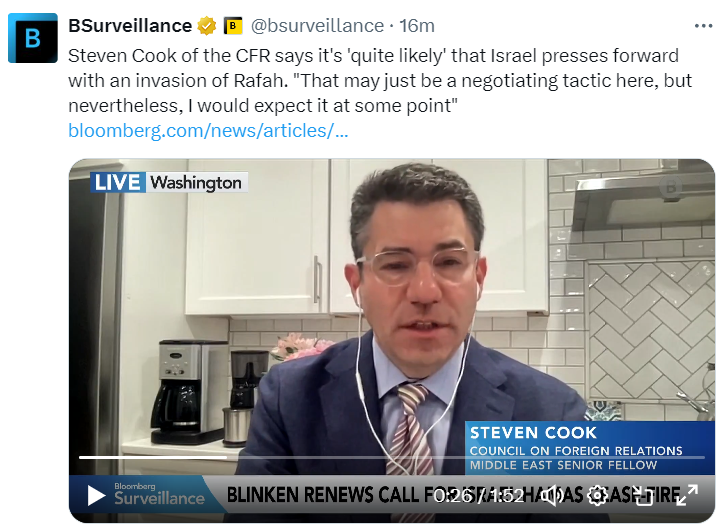The image size is (722, 529).
Task: Open the BSurveillance profile avatar
Action: click(33, 38)
